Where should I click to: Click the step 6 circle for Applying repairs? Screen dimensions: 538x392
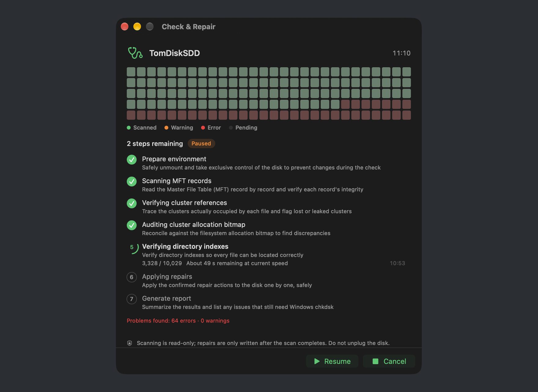pyautogui.click(x=132, y=277)
